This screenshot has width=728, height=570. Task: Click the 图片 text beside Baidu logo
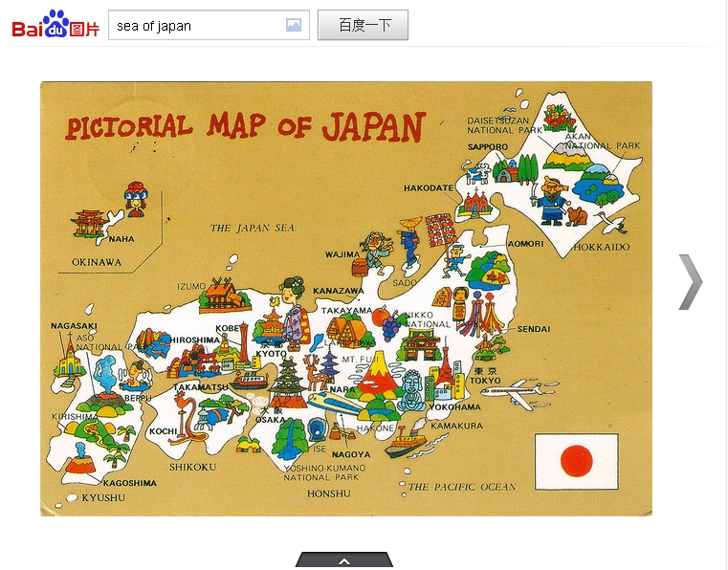(x=85, y=29)
